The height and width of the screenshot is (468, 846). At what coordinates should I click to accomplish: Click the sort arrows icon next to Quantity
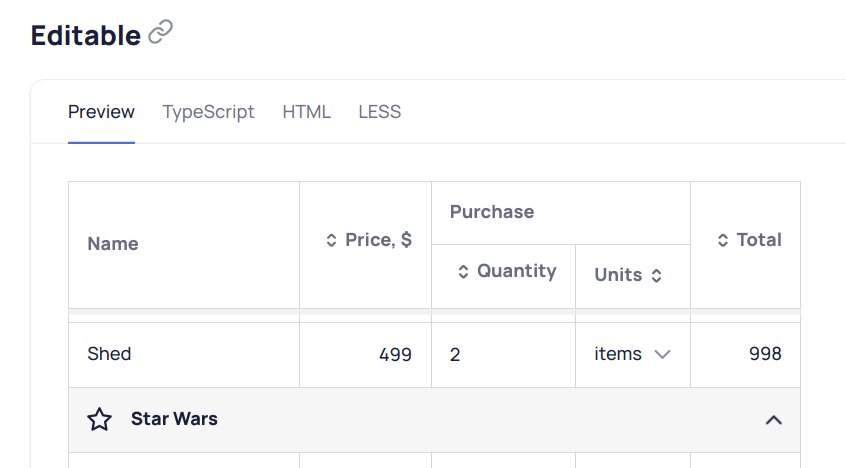pyautogui.click(x=463, y=271)
